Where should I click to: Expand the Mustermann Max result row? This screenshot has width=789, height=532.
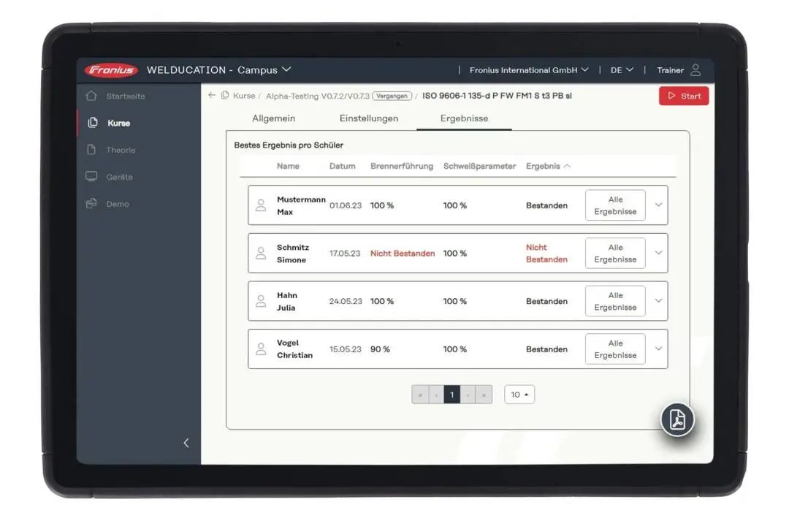pos(658,205)
